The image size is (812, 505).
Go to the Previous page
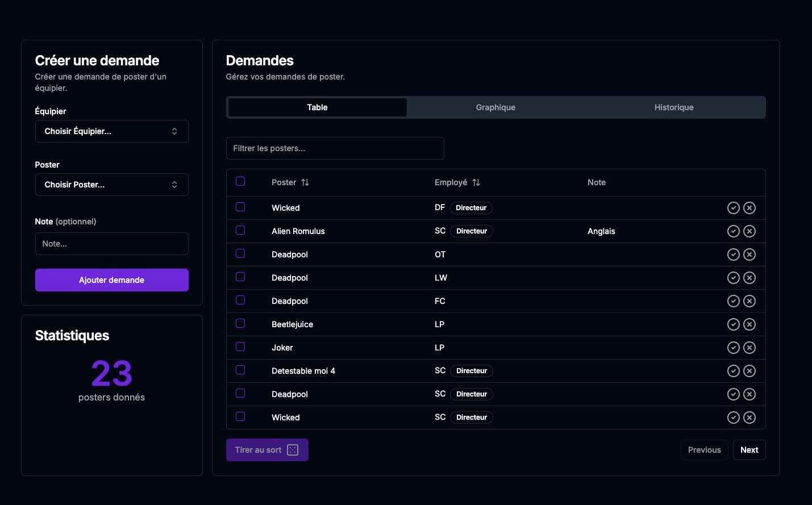(704, 450)
